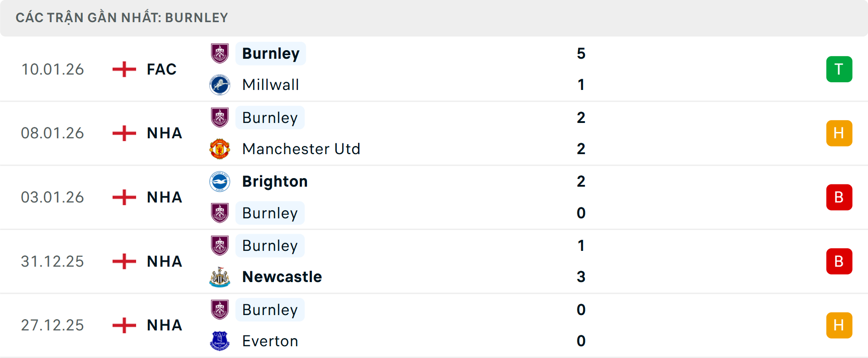Click the England flag on the 27.12.25 row
This screenshot has width=868, height=358.
[123, 325]
